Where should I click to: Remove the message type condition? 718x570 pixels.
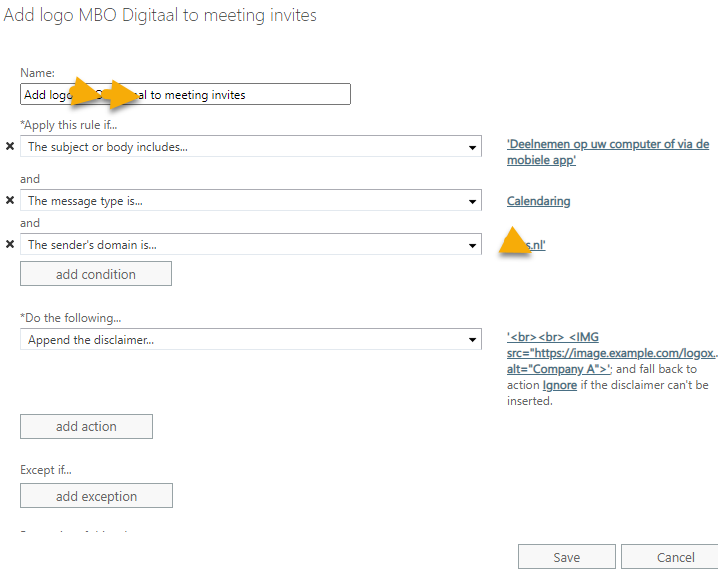pos(10,200)
